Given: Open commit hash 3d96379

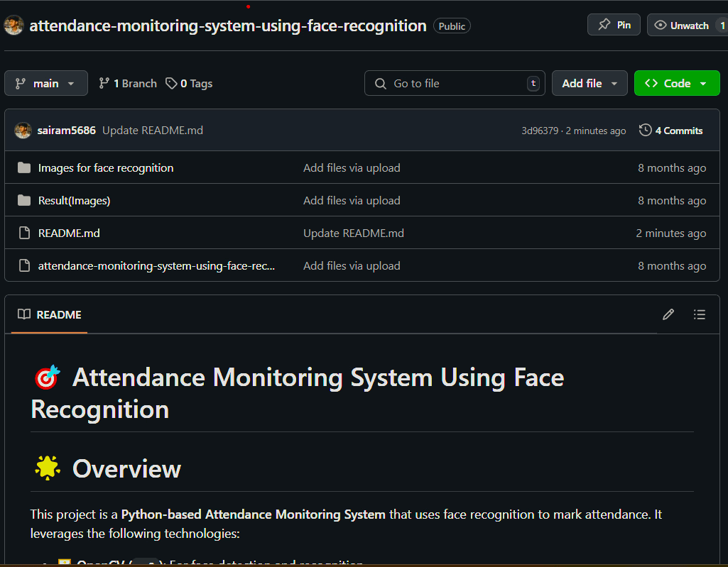Looking at the screenshot, I should tap(540, 131).
